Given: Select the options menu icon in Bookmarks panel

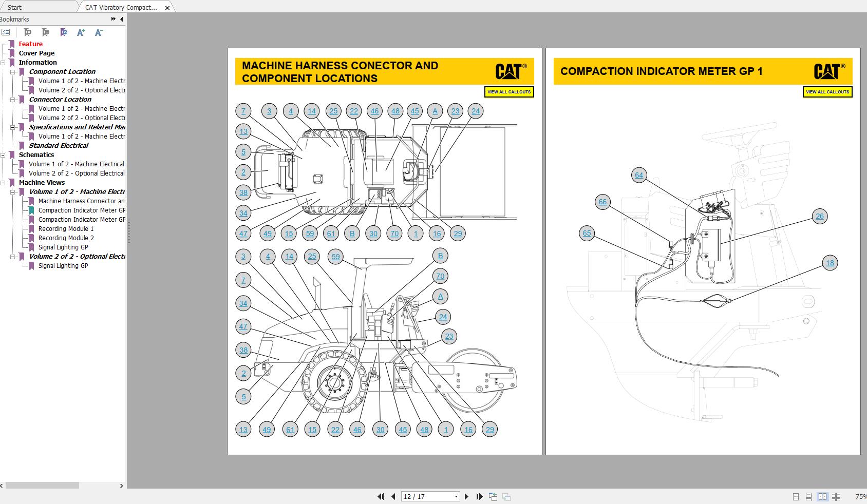Looking at the screenshot, I should click(6, 32).
